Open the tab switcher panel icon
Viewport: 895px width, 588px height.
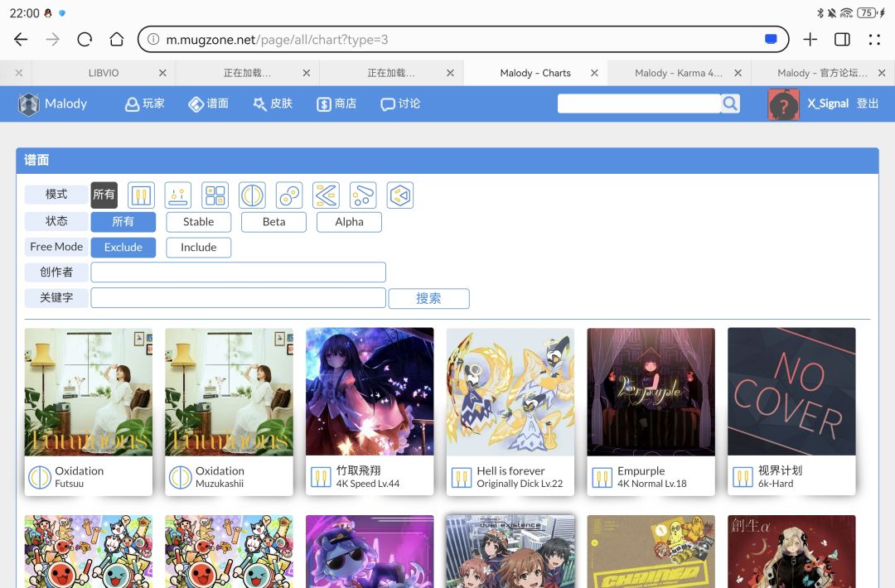(x=842, y=40)
